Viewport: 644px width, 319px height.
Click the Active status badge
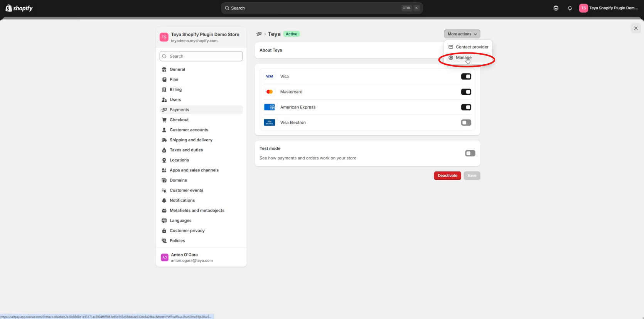coord(292,34)
